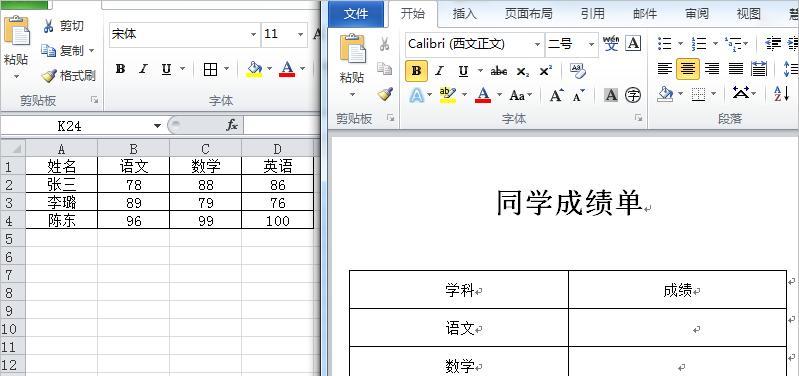This screenshot has width=799, height=376.
Task: Open the Excel font size dropdown showing 11
Action: click(x=301, y=35)
